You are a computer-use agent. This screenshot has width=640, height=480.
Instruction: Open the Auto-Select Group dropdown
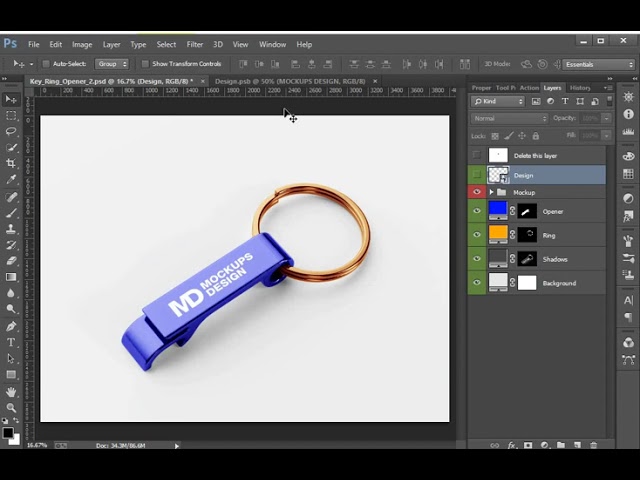click(111, 64)
